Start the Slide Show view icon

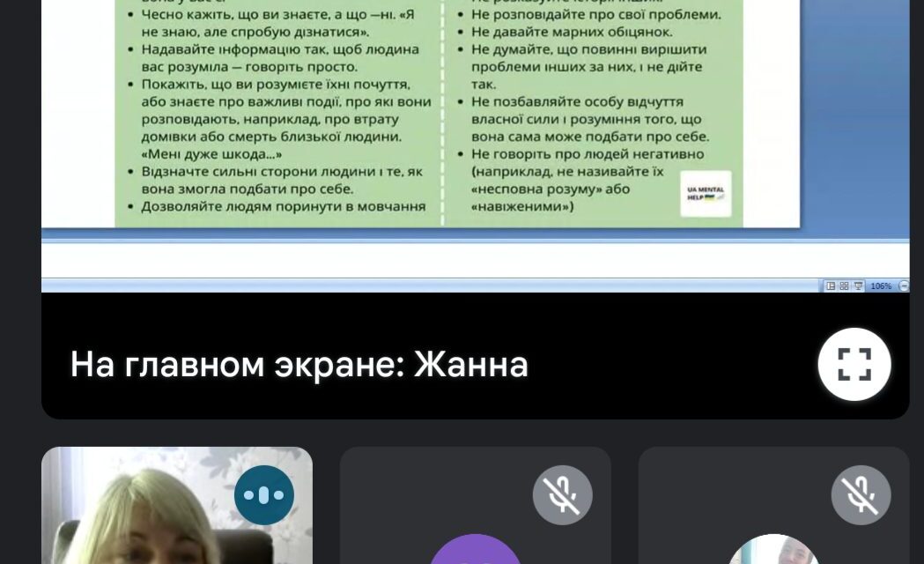[x=858, y=286]
